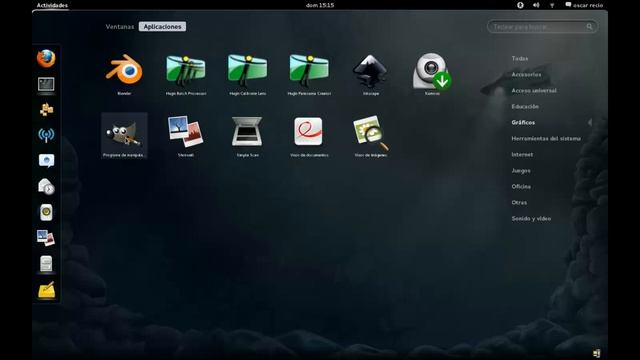This screenshot has height=360, width=640.
Task: Click the accessibility icon in top bar
Action: click(520, 5)
